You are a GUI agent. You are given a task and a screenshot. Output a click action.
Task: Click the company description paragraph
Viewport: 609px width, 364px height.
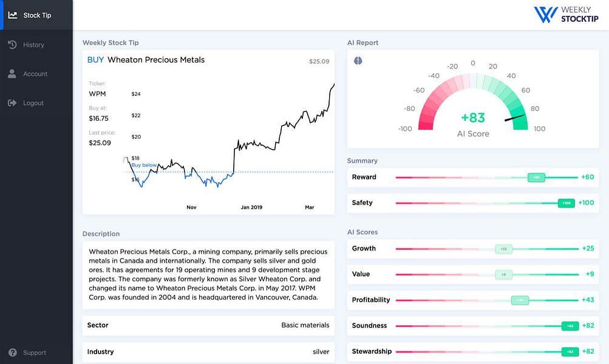[208, 274]
